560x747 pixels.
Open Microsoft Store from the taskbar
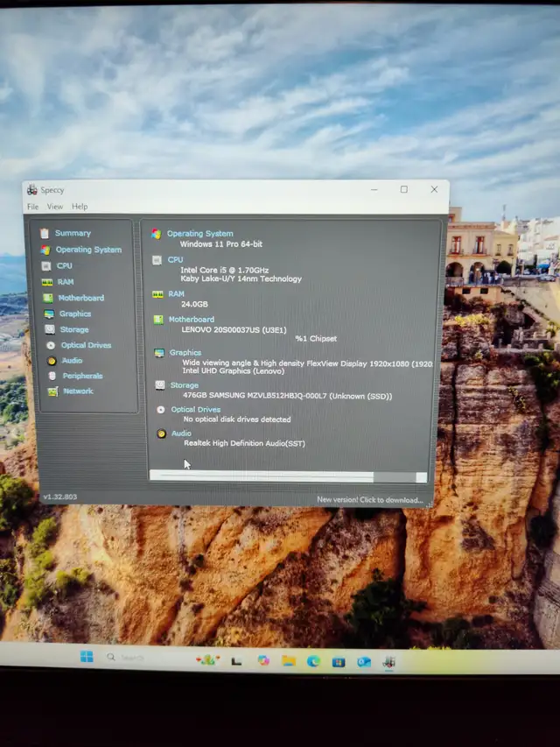pyautogui.click(x=339, y=662)
